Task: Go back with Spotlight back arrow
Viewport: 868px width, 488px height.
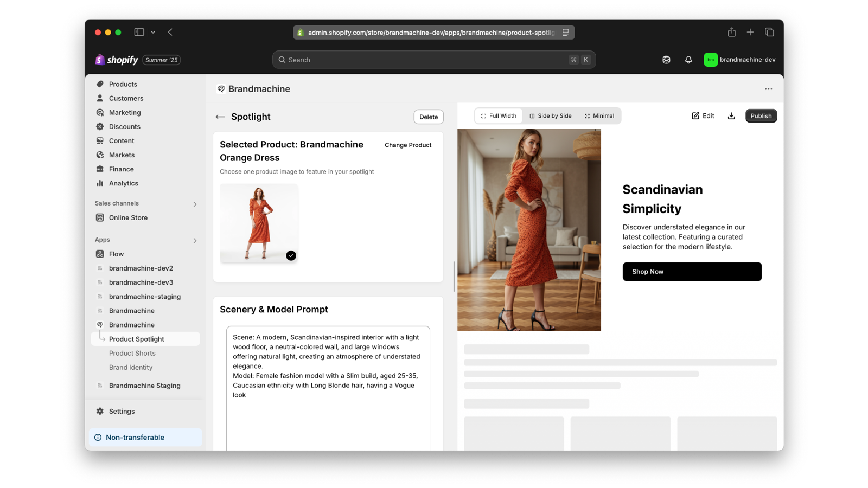Action: (220, 117)
